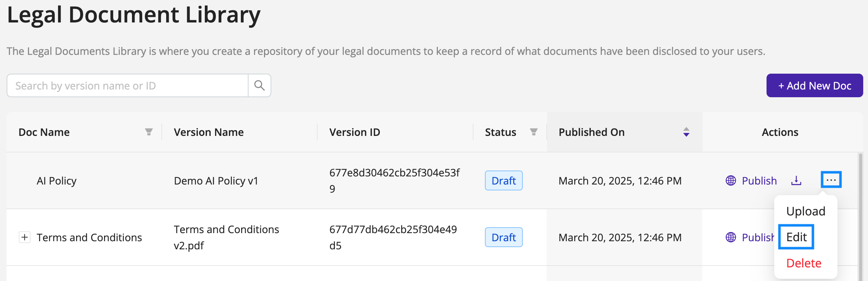This screenshot has width=868, height=281.
Task: Click the table's vertical scrollbar
Action: click(x=860, y=217)
